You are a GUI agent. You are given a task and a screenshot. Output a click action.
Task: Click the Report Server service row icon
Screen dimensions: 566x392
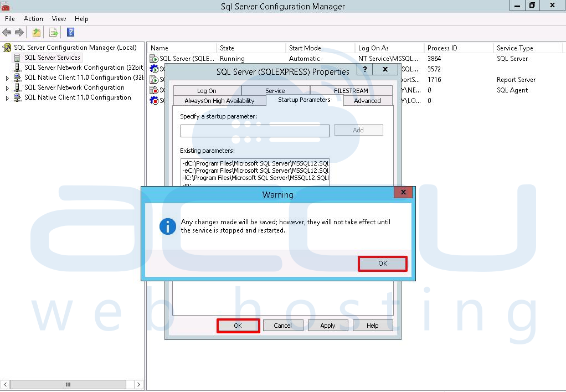click(154, 79)
